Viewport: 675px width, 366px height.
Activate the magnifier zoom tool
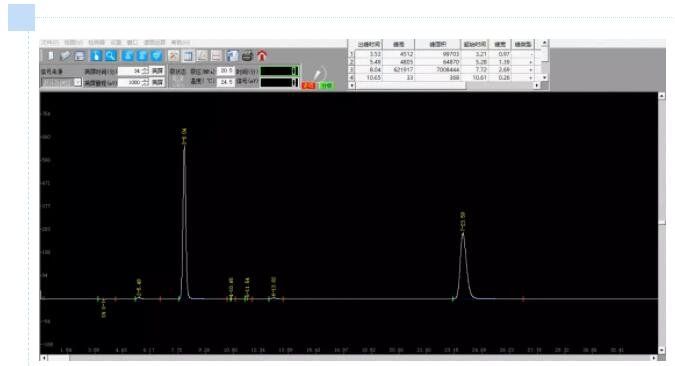[111, 56]
